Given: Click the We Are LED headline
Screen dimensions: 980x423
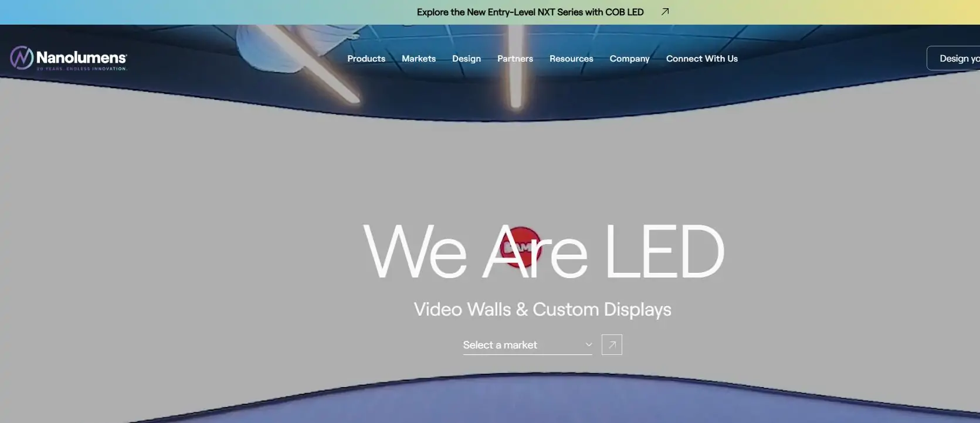Looking at the screenshot, I should click(x=544, y=251).
